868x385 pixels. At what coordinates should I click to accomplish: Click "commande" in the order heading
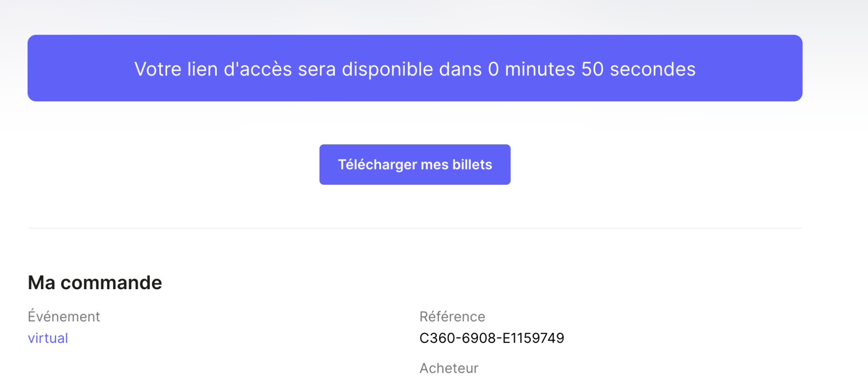tap(111, 283)
